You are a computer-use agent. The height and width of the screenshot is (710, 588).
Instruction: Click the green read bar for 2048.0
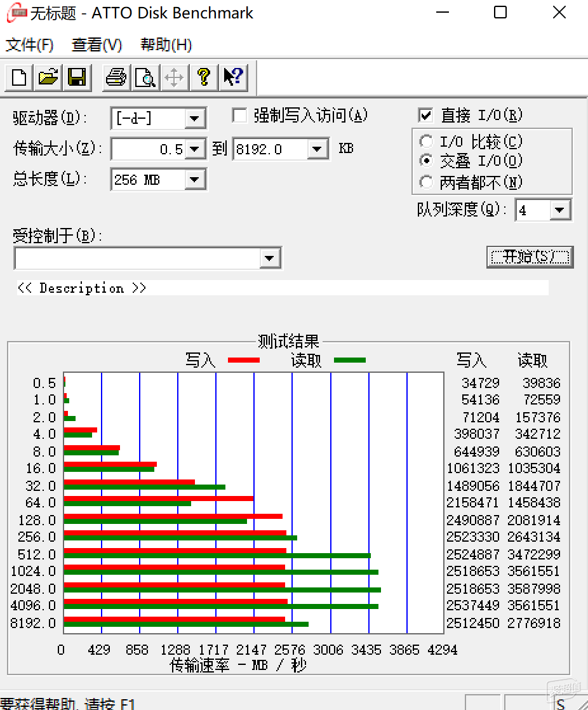[222, 590]
